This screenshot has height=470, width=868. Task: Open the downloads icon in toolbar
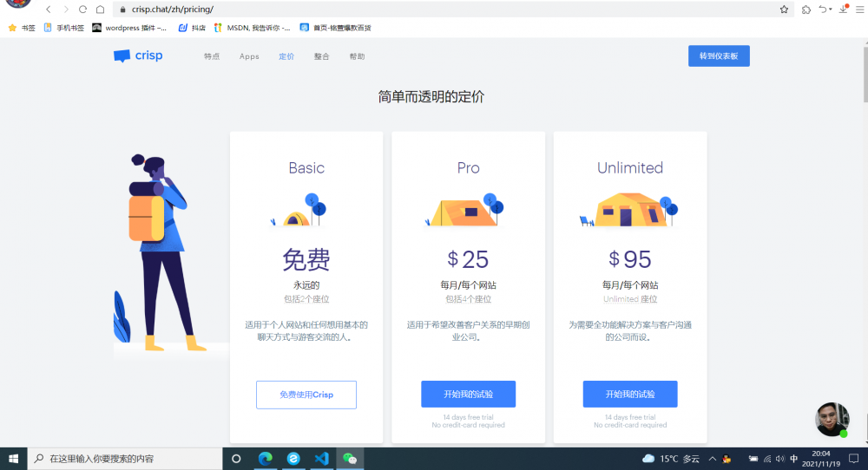click(x=843, y=10)
